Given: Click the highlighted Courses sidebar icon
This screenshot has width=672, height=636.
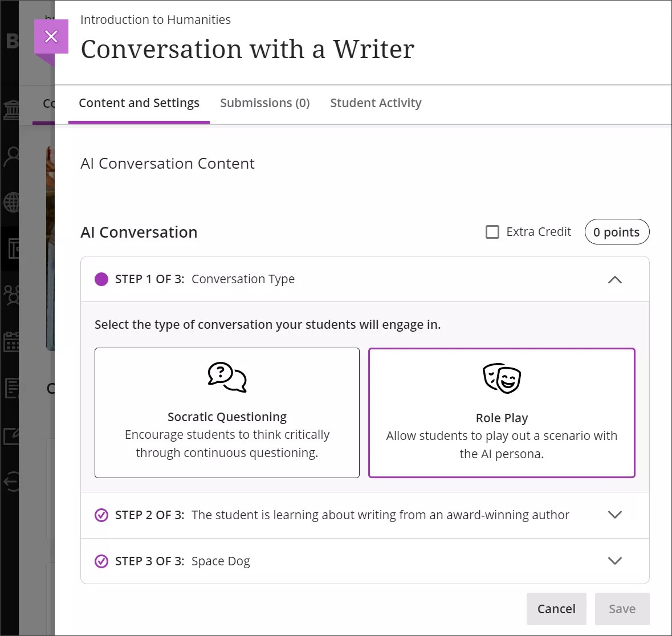Looking at the screenshot, I should pos(11,249).
